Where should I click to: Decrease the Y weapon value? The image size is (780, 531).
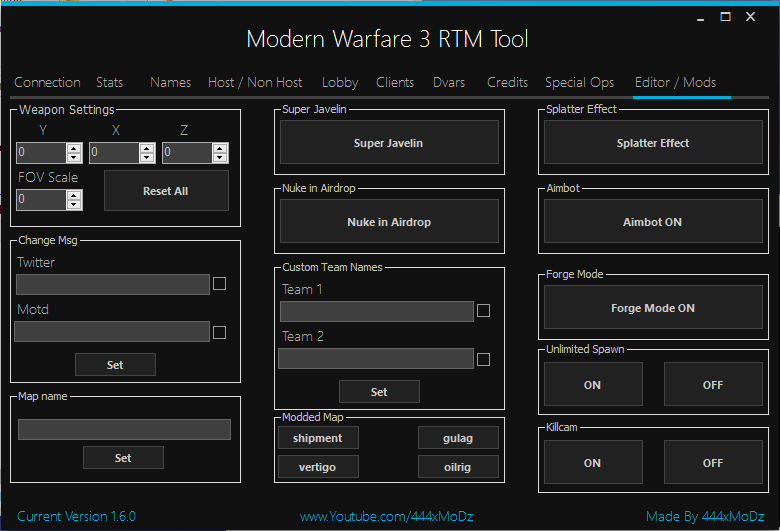tap(74, 157)
